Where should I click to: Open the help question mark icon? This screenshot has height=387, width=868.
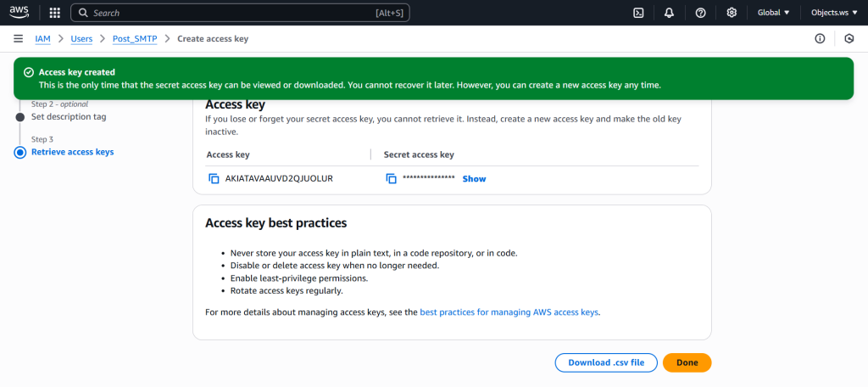700,13
